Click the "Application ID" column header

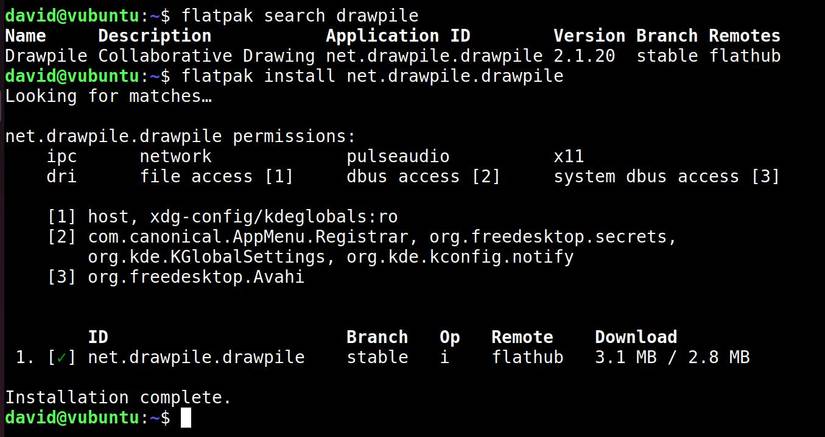[x=399, y=35]
